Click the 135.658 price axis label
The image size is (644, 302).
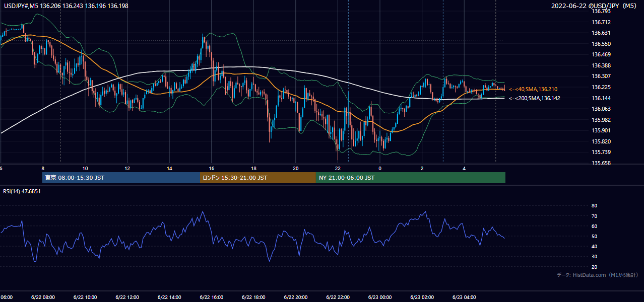tap(602, 163)
